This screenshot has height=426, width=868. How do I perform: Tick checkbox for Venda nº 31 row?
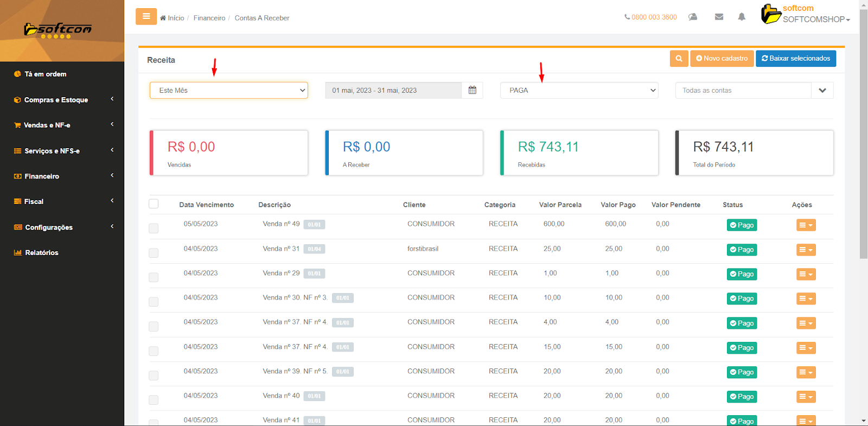pos(154,253)
